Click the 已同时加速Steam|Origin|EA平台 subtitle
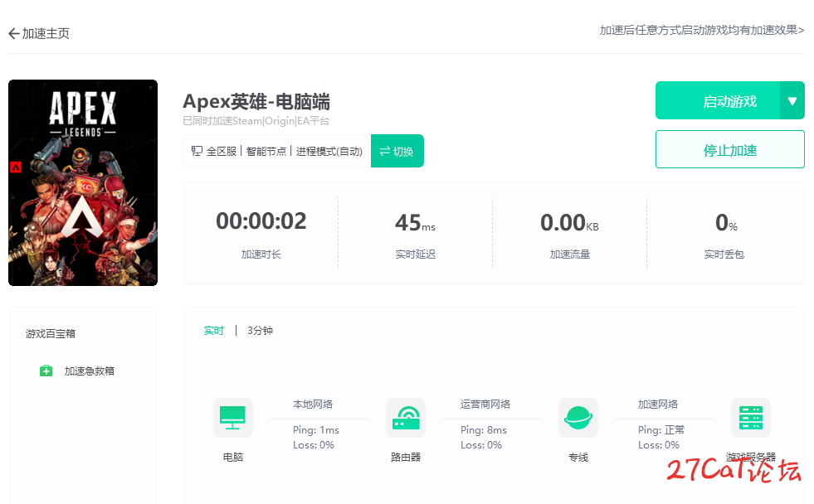This screenshot has height=504, width=814. (256, 121)
